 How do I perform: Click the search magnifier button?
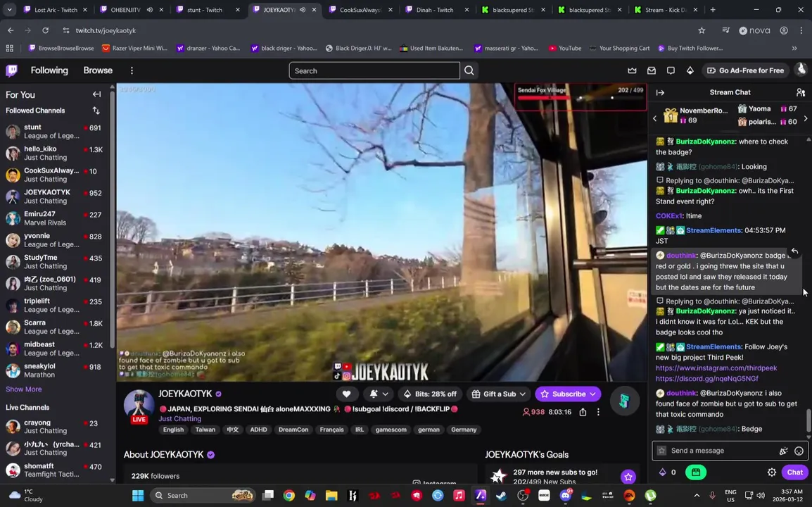[469, 70]
